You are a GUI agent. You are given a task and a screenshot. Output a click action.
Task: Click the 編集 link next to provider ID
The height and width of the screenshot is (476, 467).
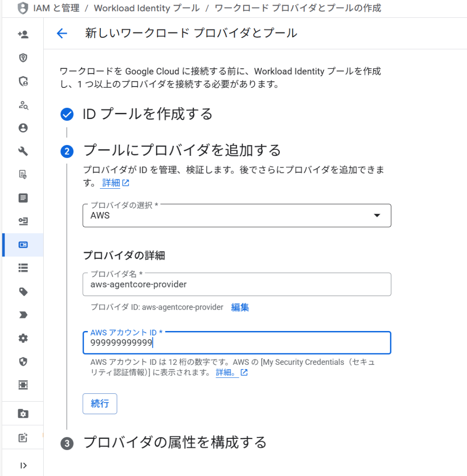(240, 307)
